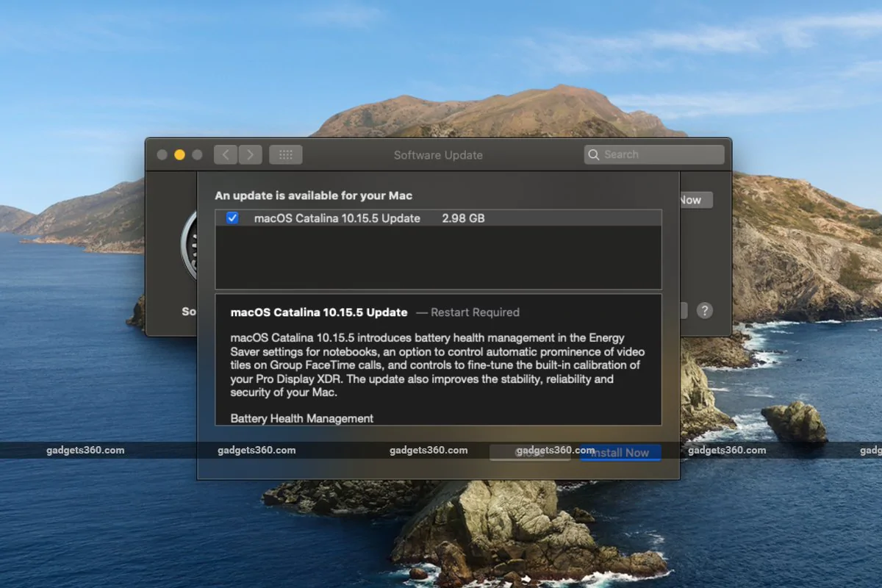Click the Upgrade Now button on the right
Viewport: 882px width, 588px height.
pos(695,199)
